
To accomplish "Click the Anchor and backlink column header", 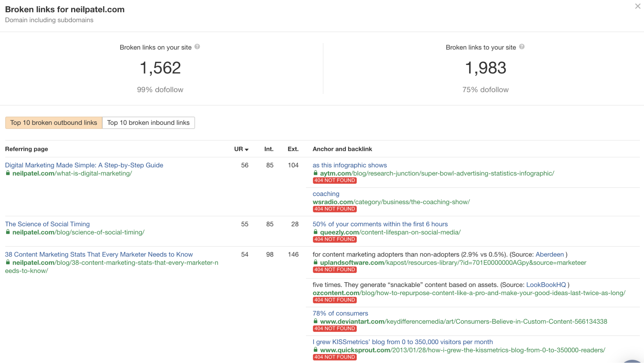I will click(342, 149).
